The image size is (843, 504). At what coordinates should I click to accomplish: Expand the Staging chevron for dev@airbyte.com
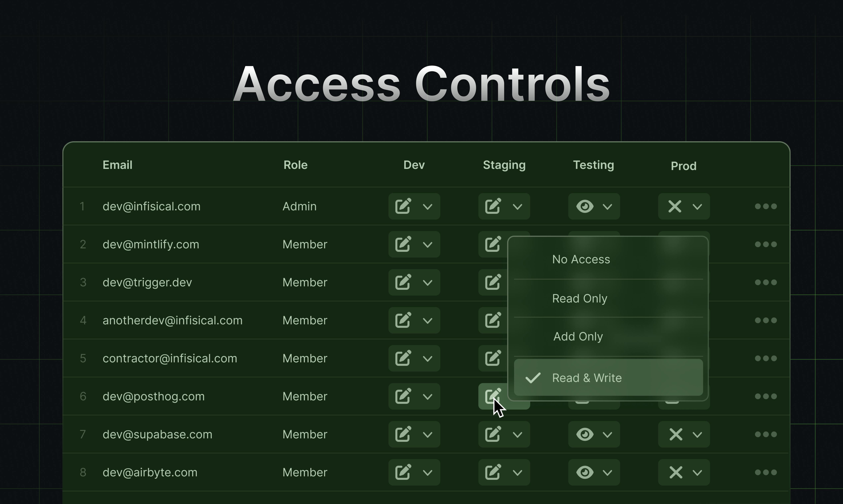point(517,473)
